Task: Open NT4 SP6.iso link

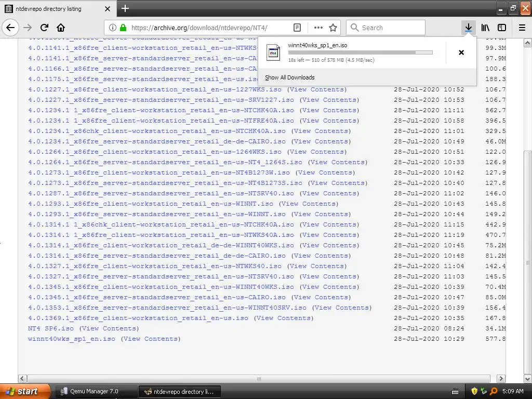Action: pos(51,328)
